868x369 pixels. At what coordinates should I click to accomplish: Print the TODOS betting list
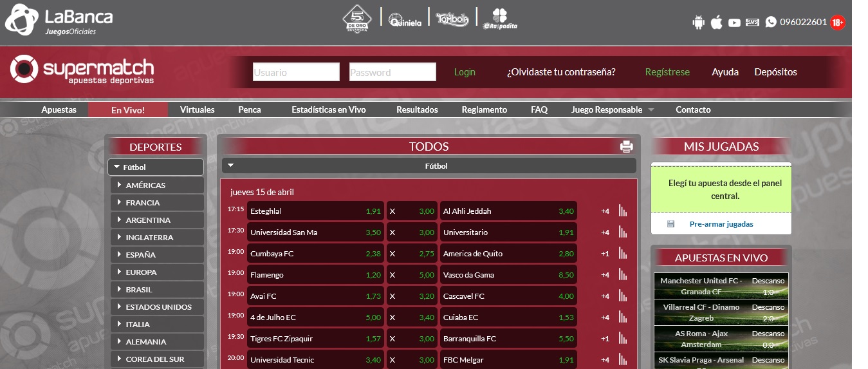point(627,147)
